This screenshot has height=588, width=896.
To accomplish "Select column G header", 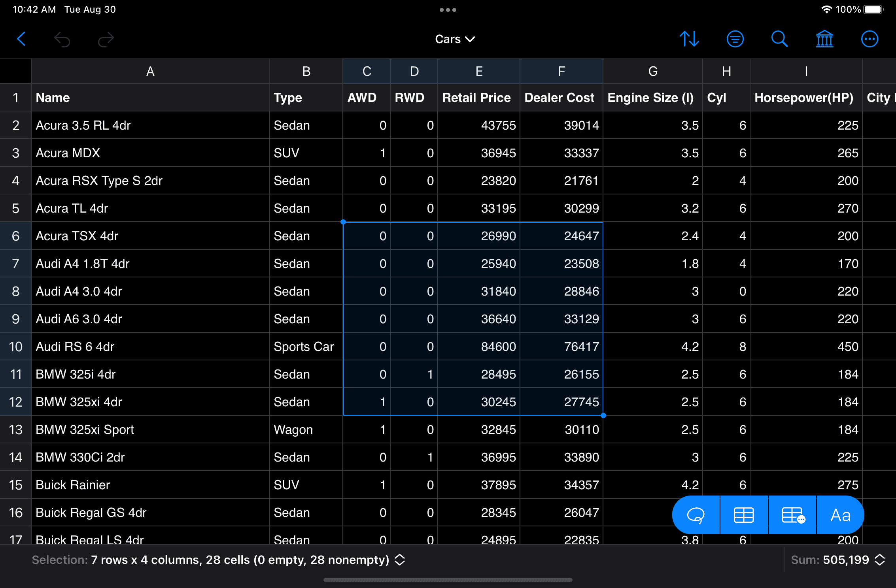I will [x=653, y=71].
